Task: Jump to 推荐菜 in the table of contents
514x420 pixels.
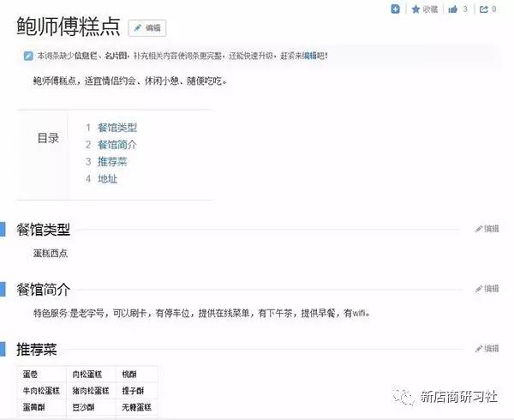Action: (112, 162)
